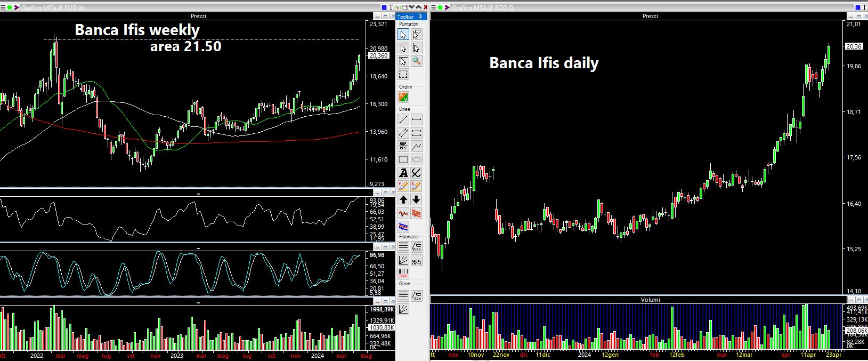The width and height of the screenshot is (868, 361).
Task: Click the orange wave line icon
Action: click(x=403, y=213)
